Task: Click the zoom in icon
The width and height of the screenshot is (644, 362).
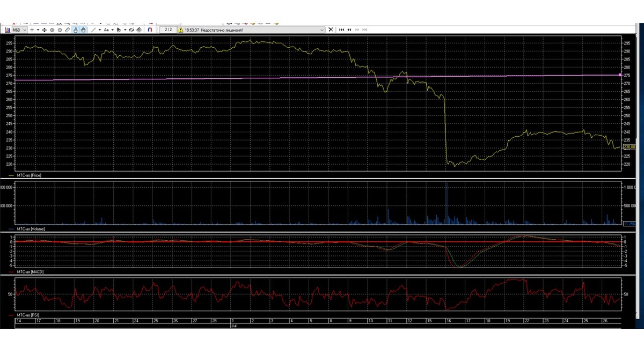Action: 52,30
